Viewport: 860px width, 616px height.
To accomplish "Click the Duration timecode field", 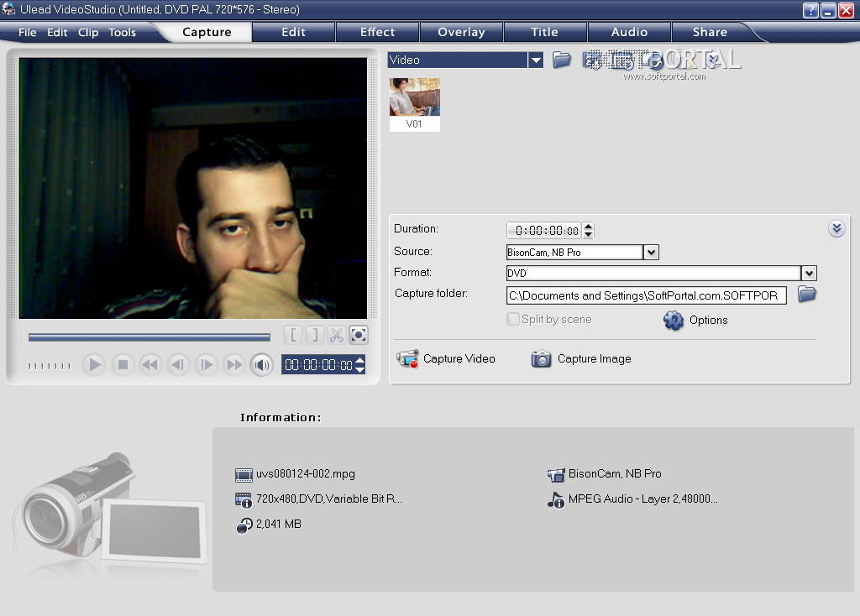I will 544,231.
